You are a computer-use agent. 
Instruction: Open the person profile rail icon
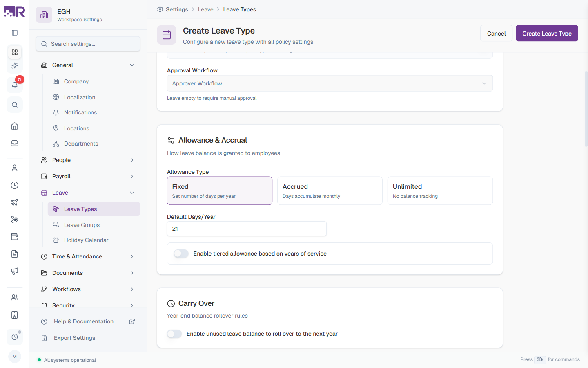tap(15, 168)
